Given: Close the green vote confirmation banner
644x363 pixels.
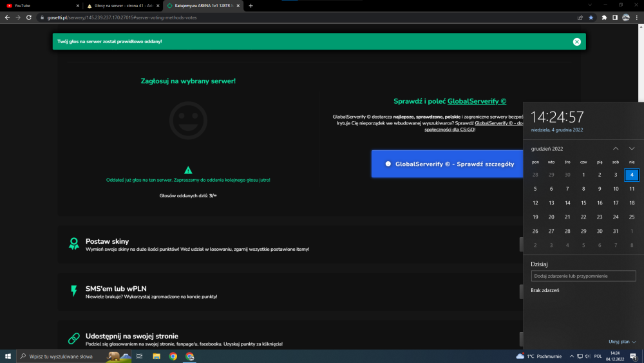Looking at the screenshot, I should click(576, 41).
